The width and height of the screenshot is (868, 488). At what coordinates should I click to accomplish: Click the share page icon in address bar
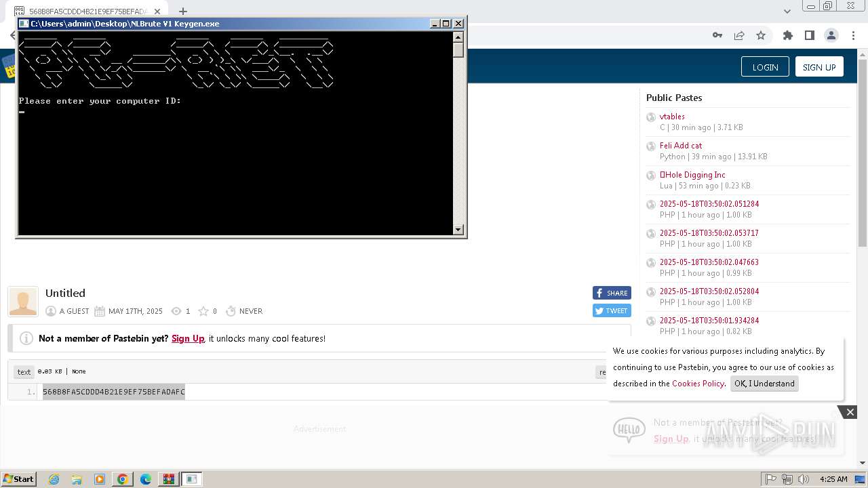tap(739, 36)
